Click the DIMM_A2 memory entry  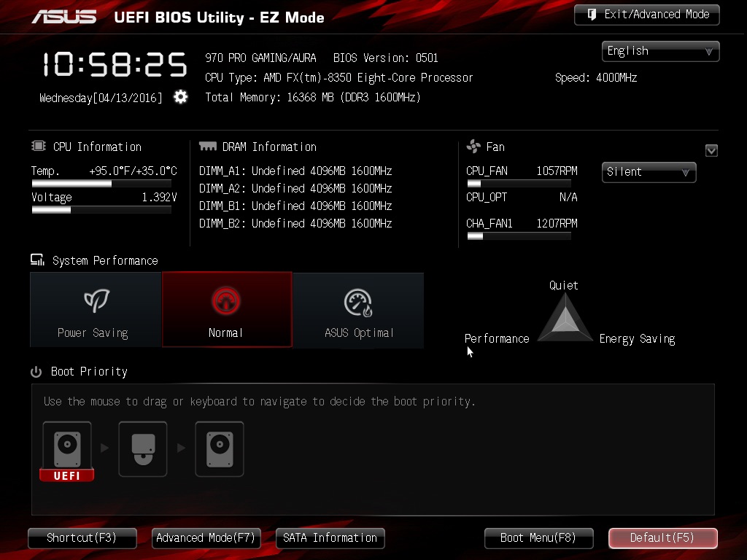tap(295, 189)
